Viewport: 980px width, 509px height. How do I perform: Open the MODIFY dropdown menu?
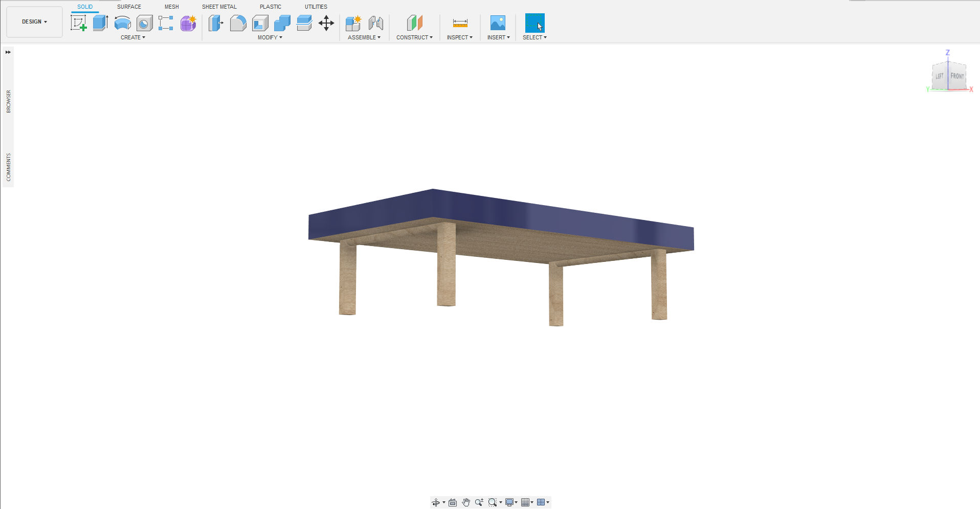[x=270, y=37]
